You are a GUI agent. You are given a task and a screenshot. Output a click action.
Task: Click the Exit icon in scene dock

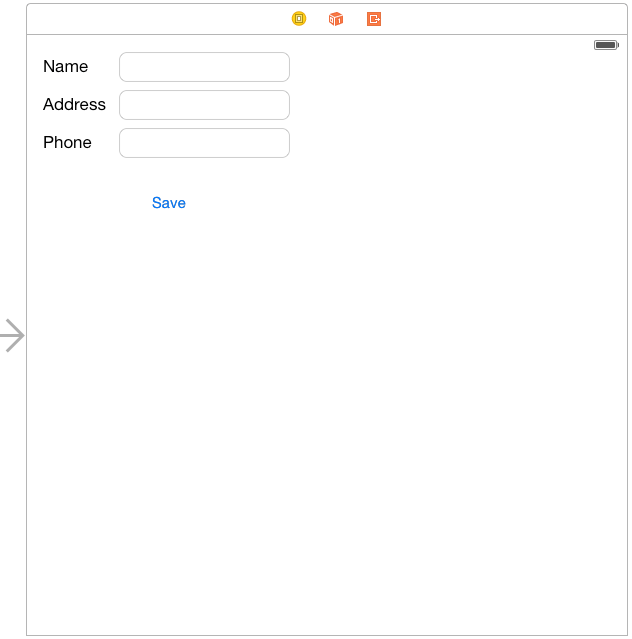tap(374, 19)
